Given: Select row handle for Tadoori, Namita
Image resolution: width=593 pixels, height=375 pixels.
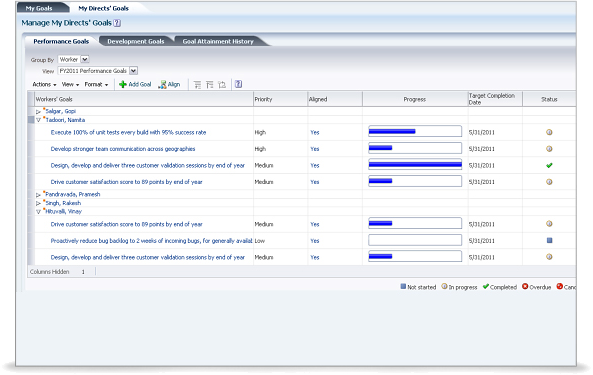Looking at the screenshot, I should pyautogui.click(x=31, y=120).
